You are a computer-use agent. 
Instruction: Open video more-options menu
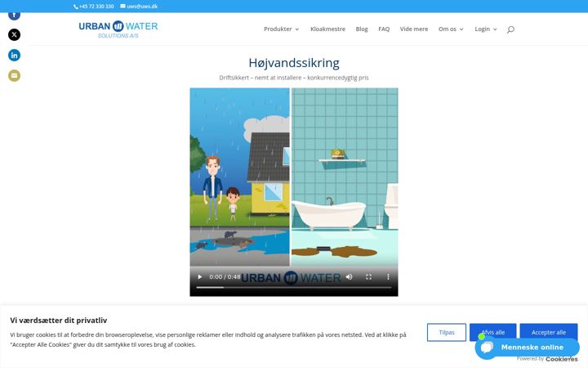tap(388, 276)
